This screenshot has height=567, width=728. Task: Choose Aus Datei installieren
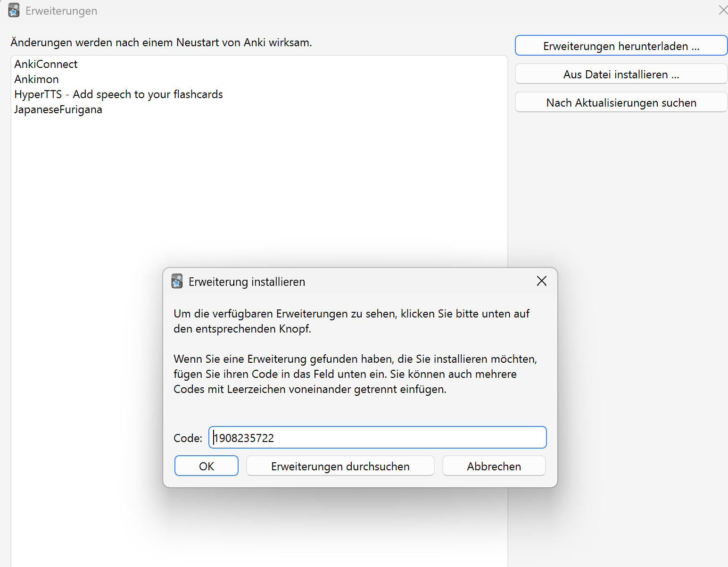coord(621,74)
